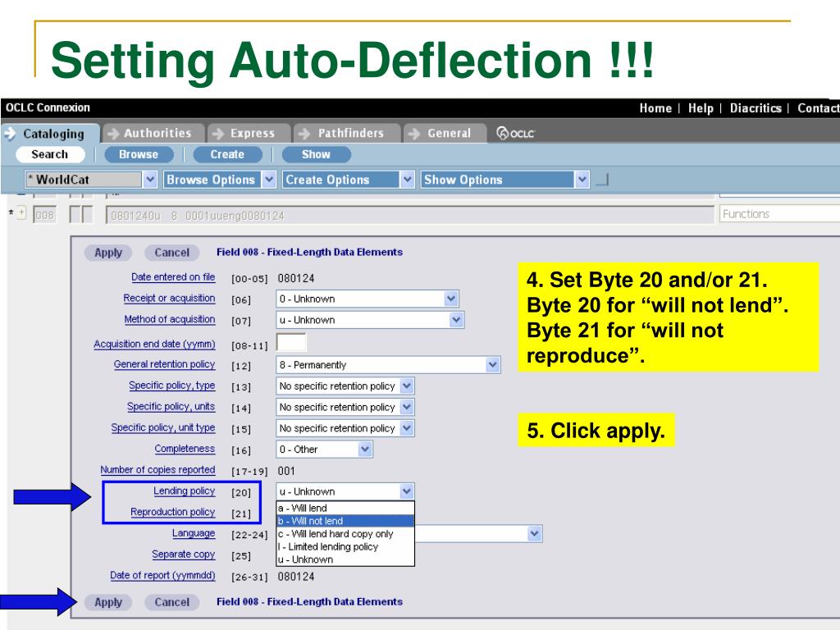Choose 'l - Limited lending policy' option
This screenshot has width=840, height=630.
(x=345, y=546)
